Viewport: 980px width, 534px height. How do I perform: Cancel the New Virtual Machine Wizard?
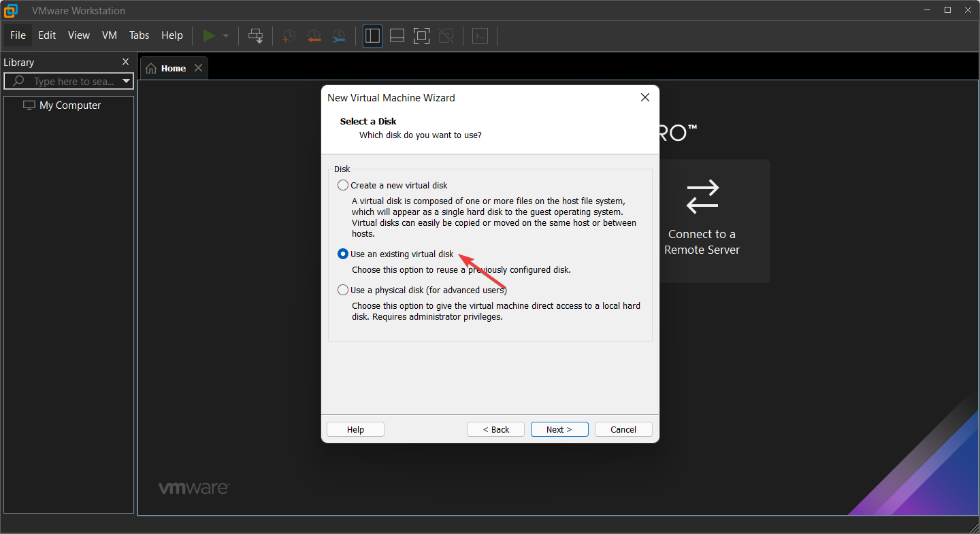(623, 429)
